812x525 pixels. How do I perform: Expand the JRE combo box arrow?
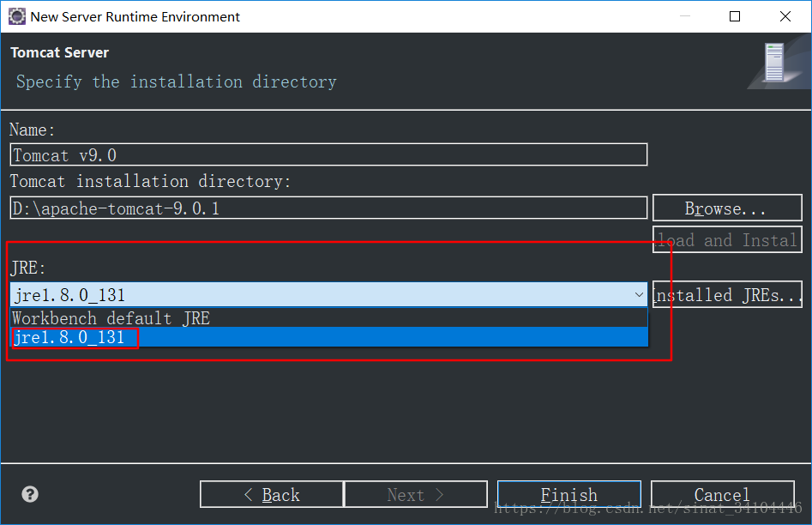tap(639, 295)
